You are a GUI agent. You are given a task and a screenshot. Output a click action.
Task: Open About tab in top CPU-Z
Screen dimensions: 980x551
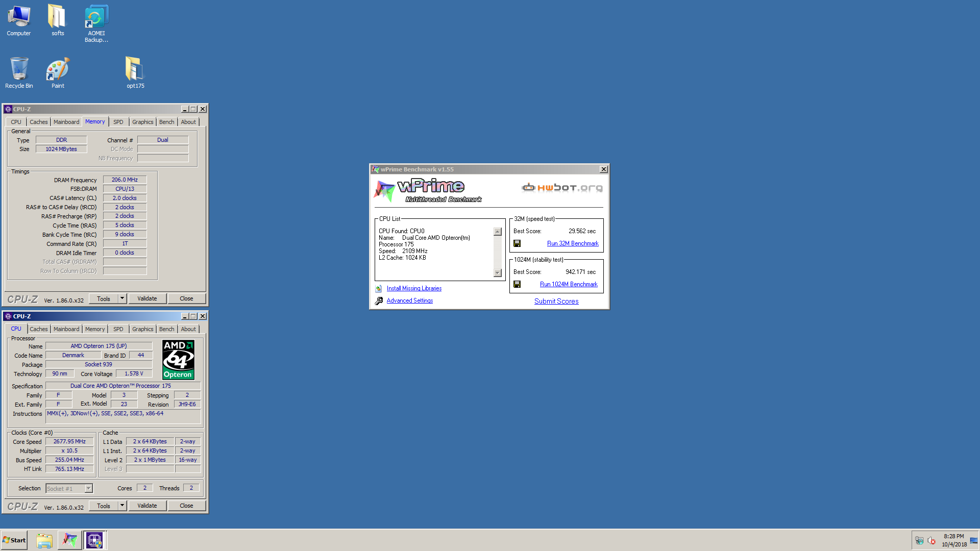(x=188, y=122)
